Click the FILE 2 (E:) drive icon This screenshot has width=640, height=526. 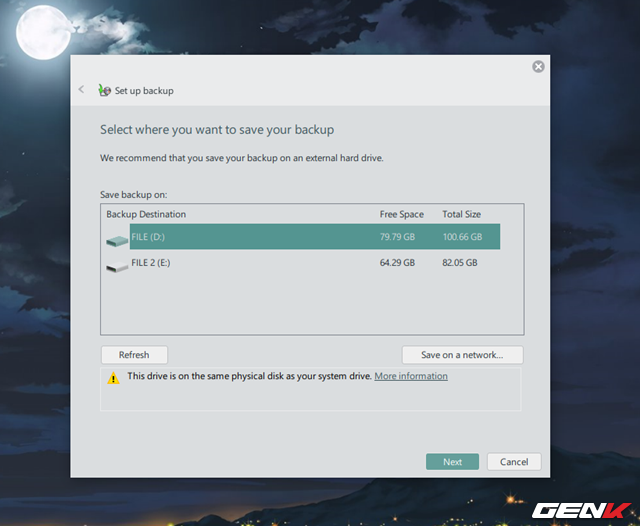(117, 267)
